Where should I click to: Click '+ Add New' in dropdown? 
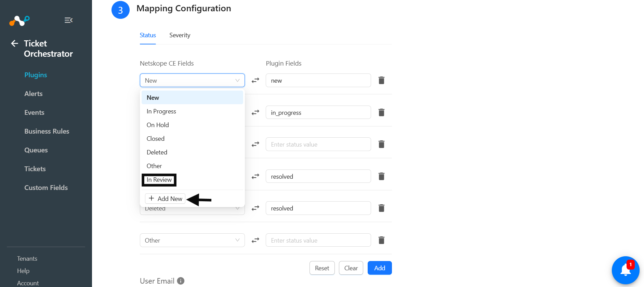click(x=165, y=199)
